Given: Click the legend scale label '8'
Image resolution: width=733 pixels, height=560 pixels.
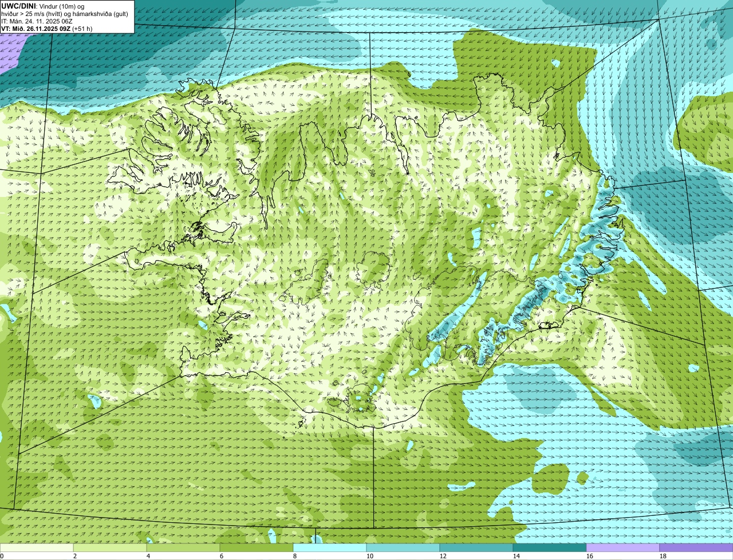Looking at the screenshot, I should coord(295,556).
